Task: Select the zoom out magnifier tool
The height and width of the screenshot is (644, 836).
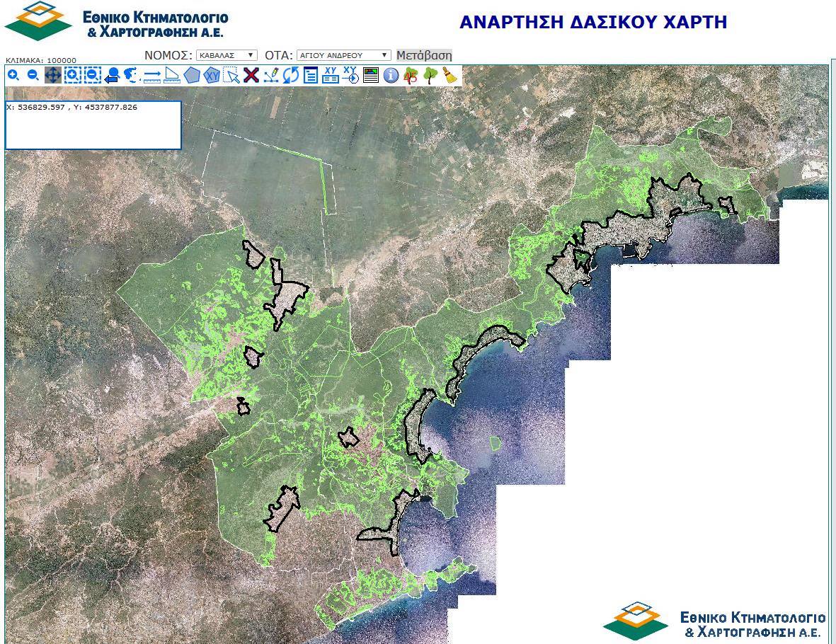Action: tap(33, 75)
